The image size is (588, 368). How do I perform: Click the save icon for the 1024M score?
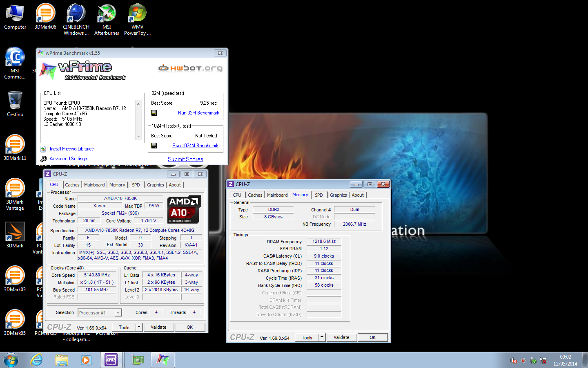[154, 146]
